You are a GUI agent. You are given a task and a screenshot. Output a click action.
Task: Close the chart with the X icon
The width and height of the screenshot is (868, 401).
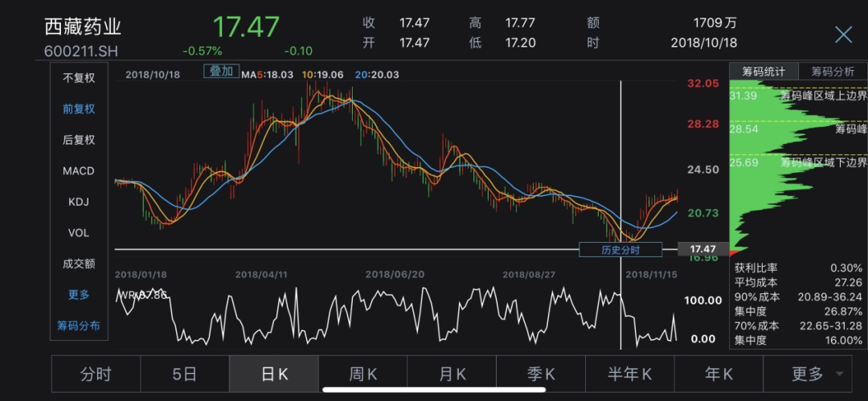pyautogui.click(x=843, y=35)
